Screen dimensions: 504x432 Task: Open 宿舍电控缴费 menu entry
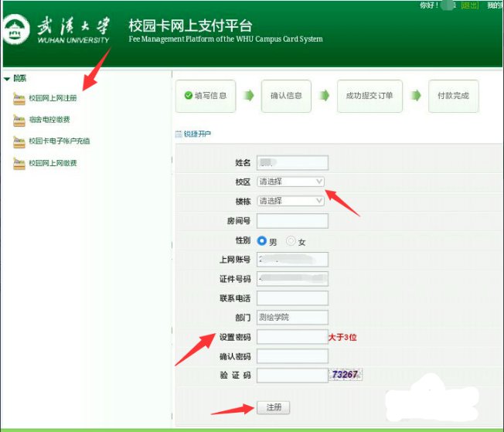(49, 120)
